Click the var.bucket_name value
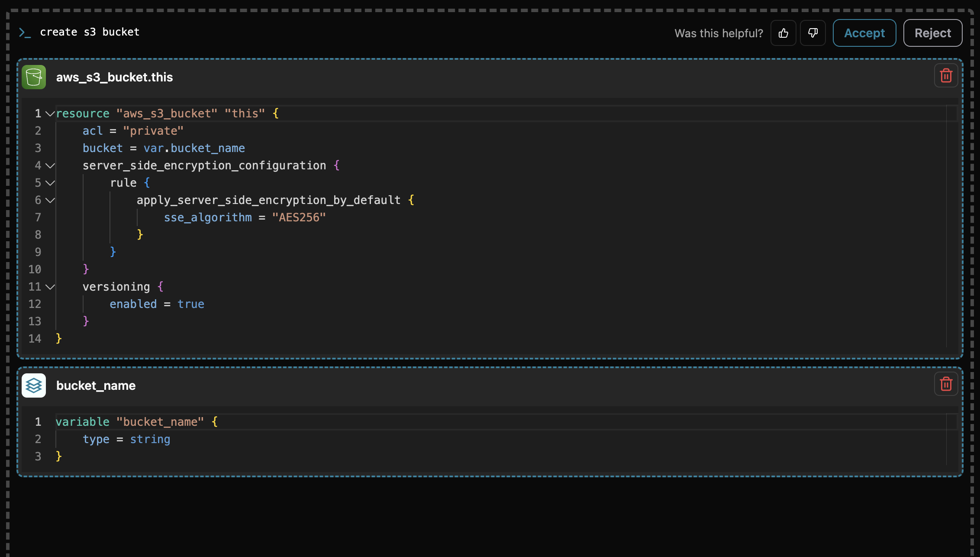The height and width of the screenshot is (557, 980). 194,148
